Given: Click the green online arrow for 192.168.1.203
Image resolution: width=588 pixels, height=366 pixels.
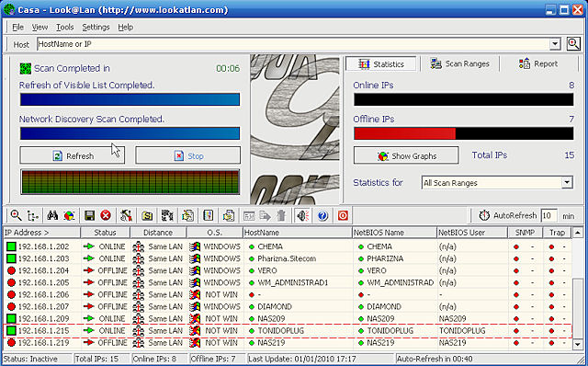Looking at the screenshot, I should [89, 258].
